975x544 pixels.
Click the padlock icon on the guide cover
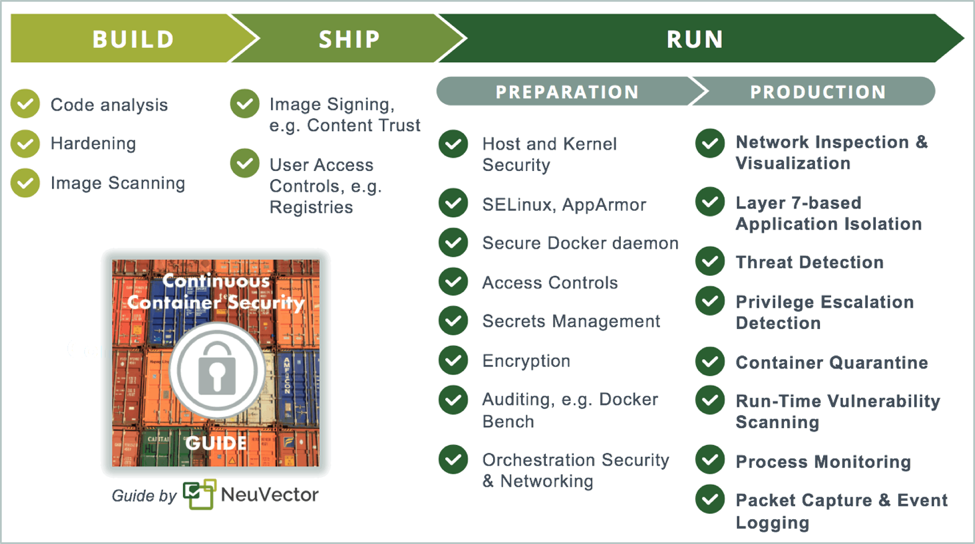216,372
